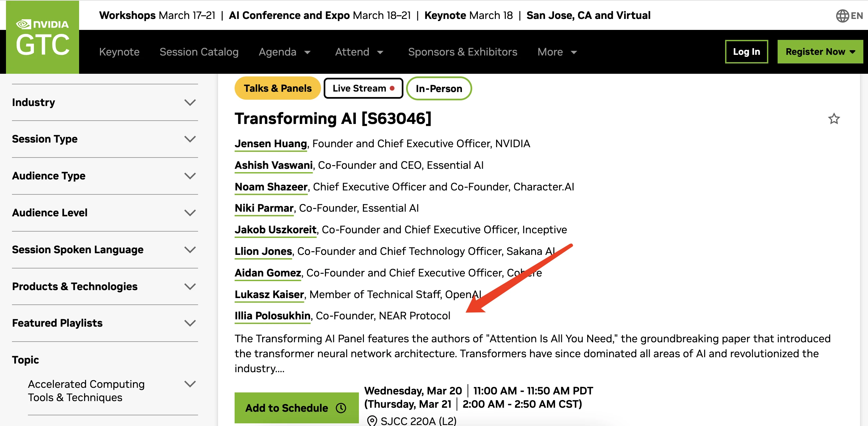
Task: Click the clock icon in Add to Schedule
Action: point(341,408)
